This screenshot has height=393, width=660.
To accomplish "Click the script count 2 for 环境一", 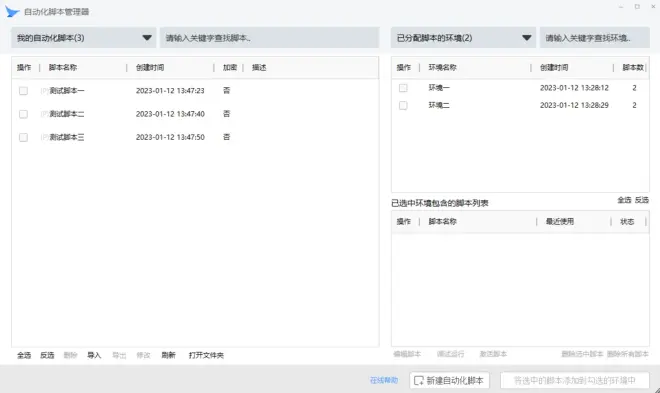I will coord(634,88).
